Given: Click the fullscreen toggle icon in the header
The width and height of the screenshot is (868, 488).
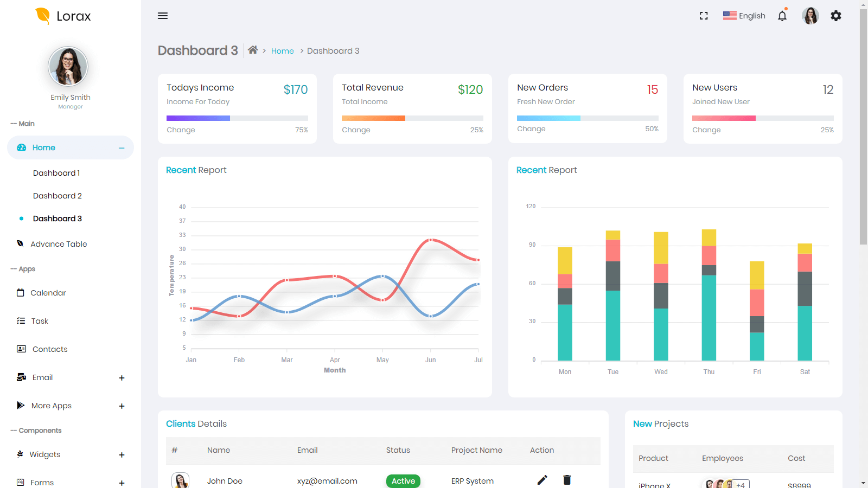Looking at the screenshot, I should pyautogui.click(x=703, y=16).
